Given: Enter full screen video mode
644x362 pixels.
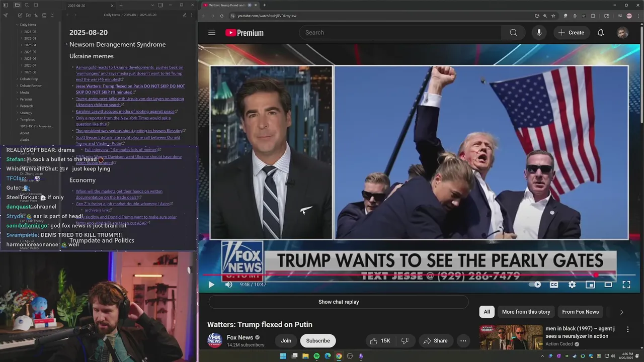Looking at the screenshot, I should [x=626, y=285].
